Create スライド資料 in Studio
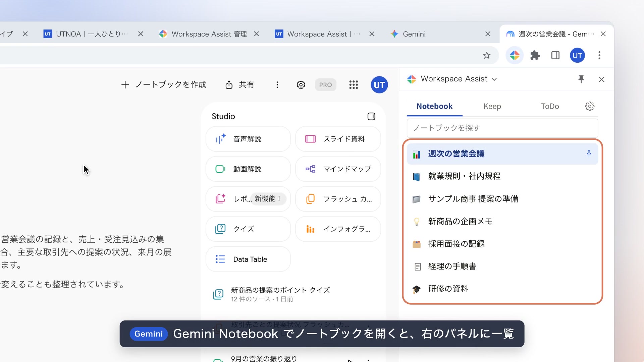This screenshot has height=362, width=644. click(x=338, y=139)
